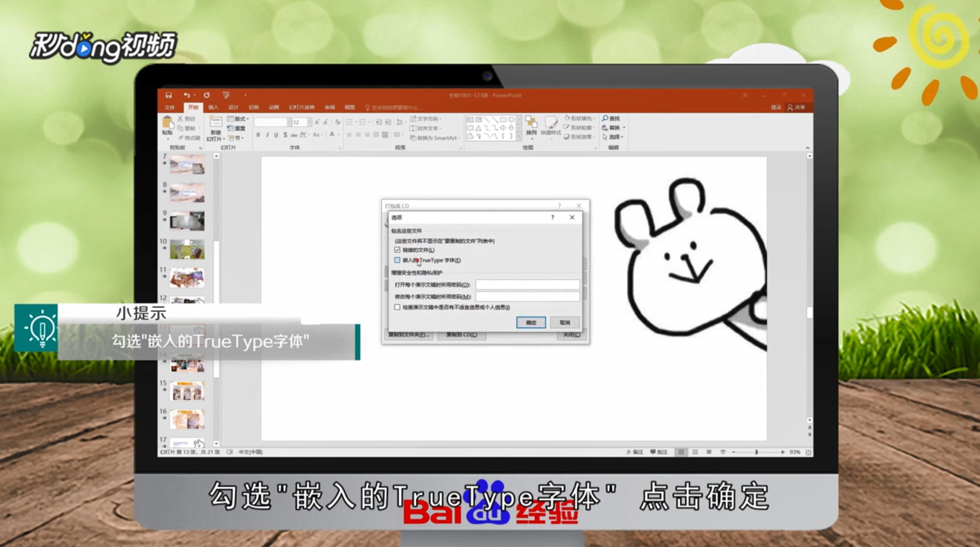Apply Underline with U icon
The width and height of the screenshot is (980, 547).
(x=276, y=135)
